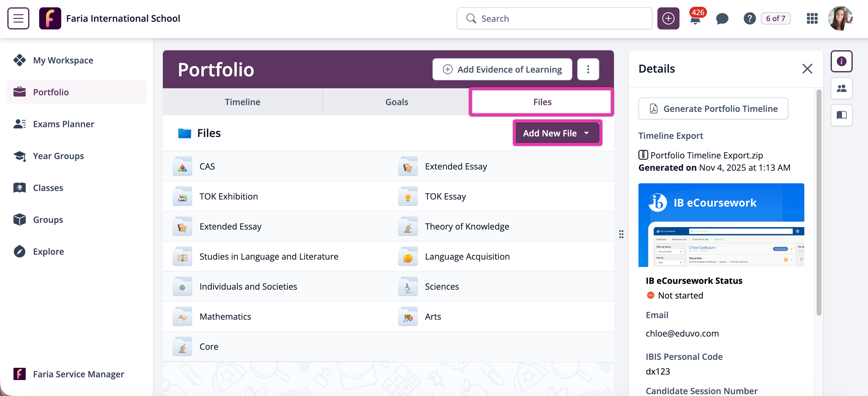This screenshot has height=396, width=868.
Task: Switch to the Timeline tab
Action: tap(242, 102)
